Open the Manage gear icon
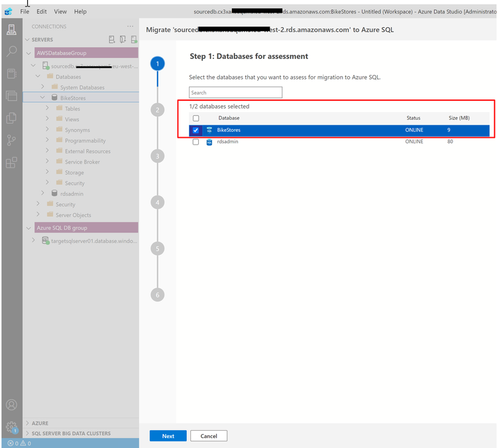 [x=11, y=427]
